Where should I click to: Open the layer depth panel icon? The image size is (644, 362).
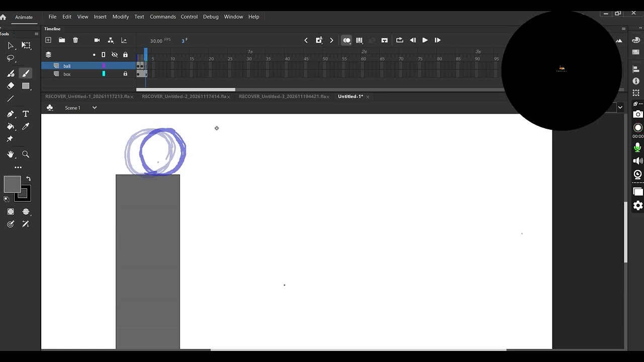click(x=124, y=40)
